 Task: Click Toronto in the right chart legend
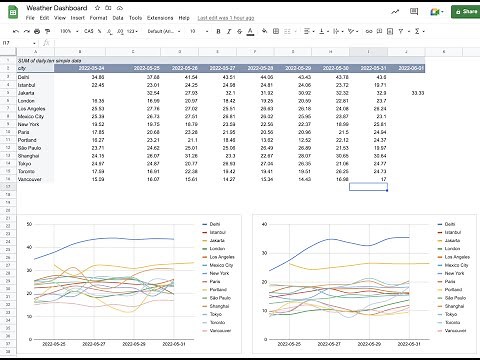coord(452,323)
